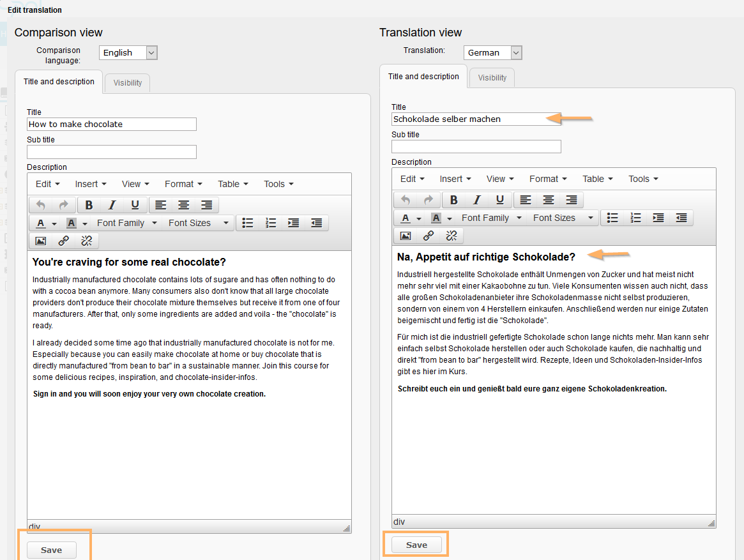Image resolution: width=744 pixels, height=560 pixels.
Task: Click bullet list icon in the German editor
Action: [612, 218]
